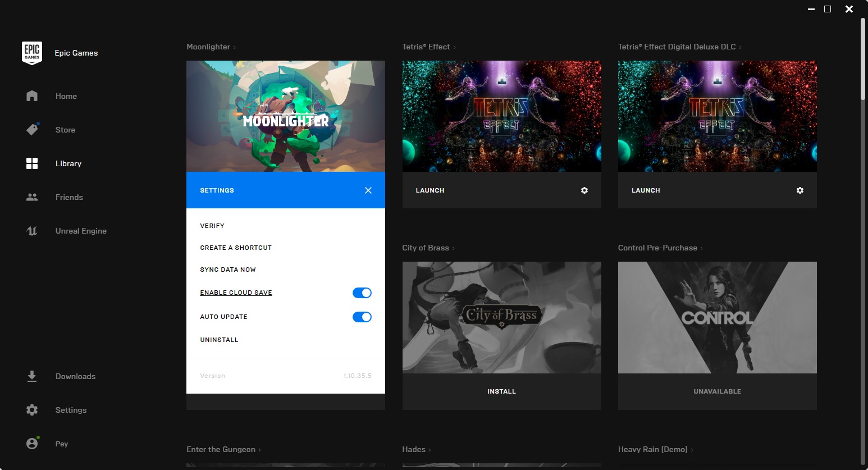The image size is (868, 470).
Task: Go to Home in sidebar
Action: click(x=66, y=96)
